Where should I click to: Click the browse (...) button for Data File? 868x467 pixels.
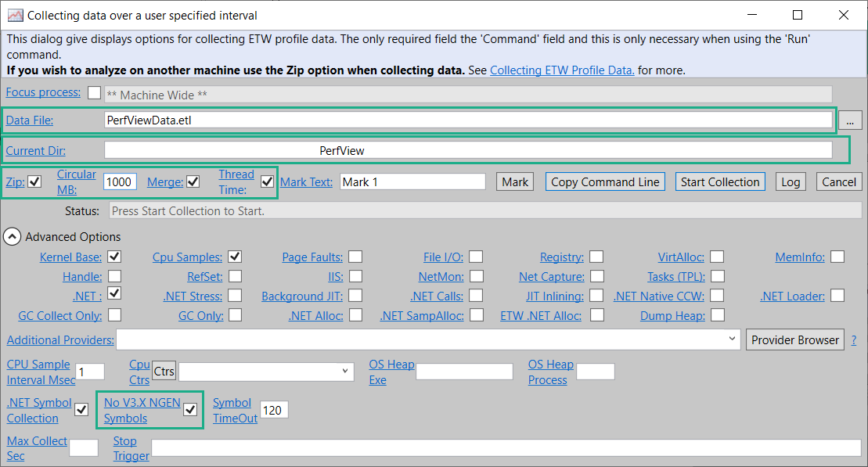tap(850, 120)
